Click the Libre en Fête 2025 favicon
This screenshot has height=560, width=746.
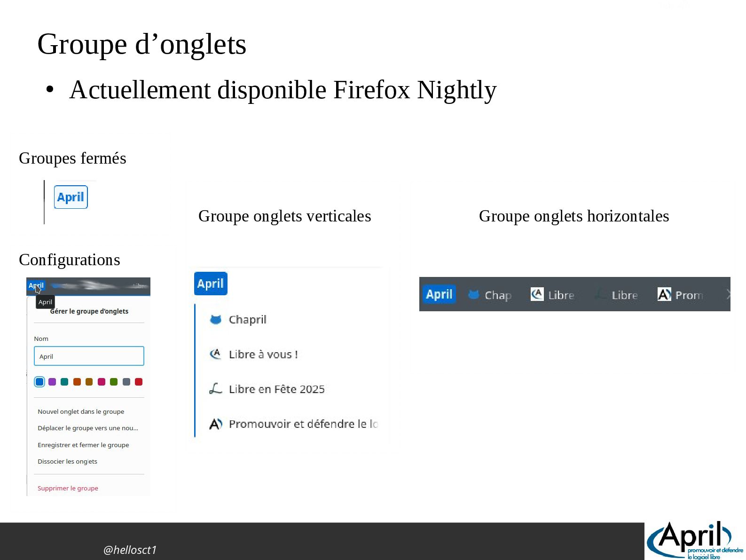tap(215, 389)
